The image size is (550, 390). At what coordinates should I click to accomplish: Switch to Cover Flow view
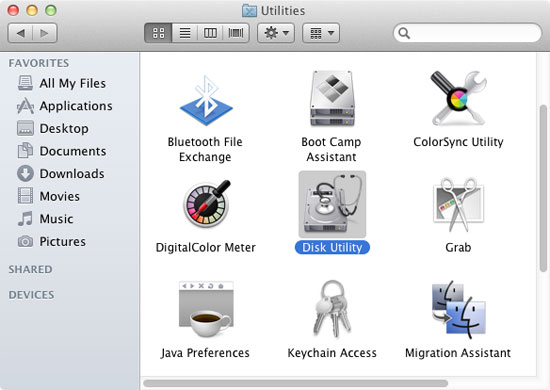[236, 33]
